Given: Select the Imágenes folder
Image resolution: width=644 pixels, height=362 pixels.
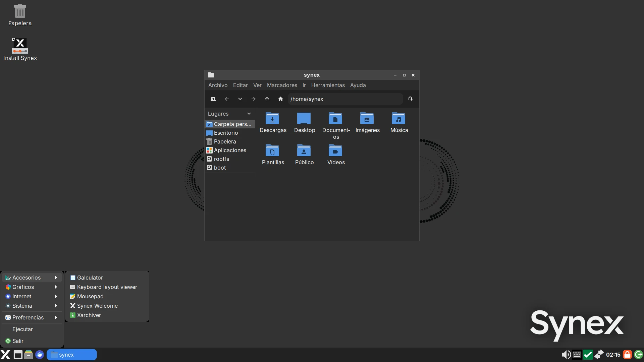Looking at the screenshot, I should [367, 122].
